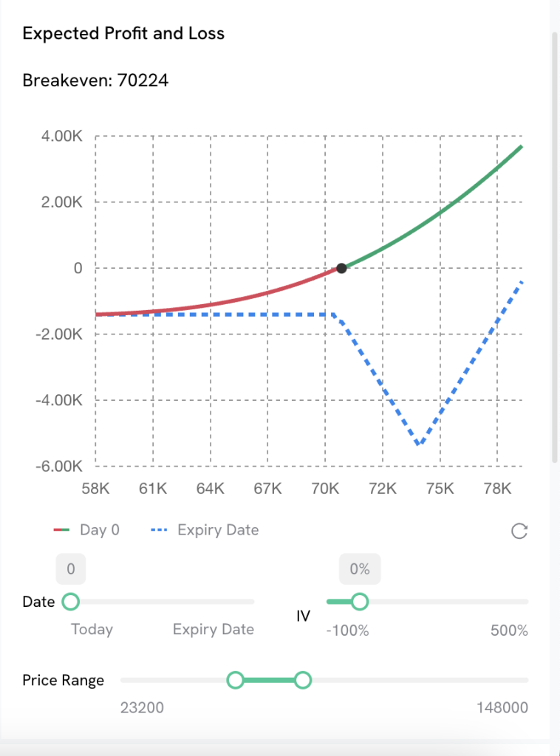
Task: Click the lower Price Range handle
Action: click(236, 680)
